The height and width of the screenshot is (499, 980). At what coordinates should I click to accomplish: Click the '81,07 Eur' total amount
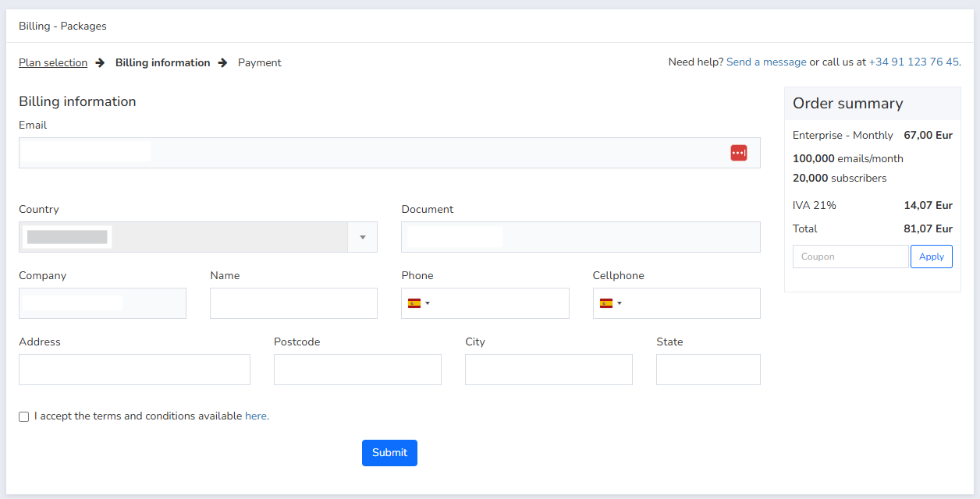click(x=928, y=228)
